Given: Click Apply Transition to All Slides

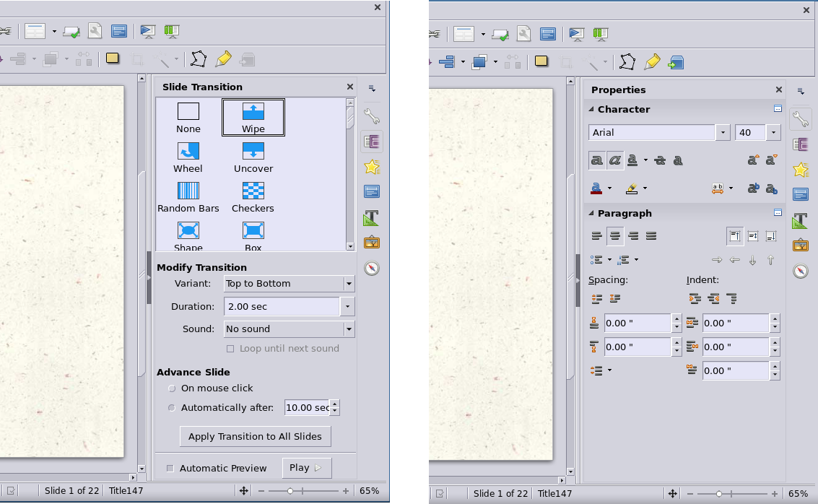Looking at the screenshot, I should click(255, 436).
